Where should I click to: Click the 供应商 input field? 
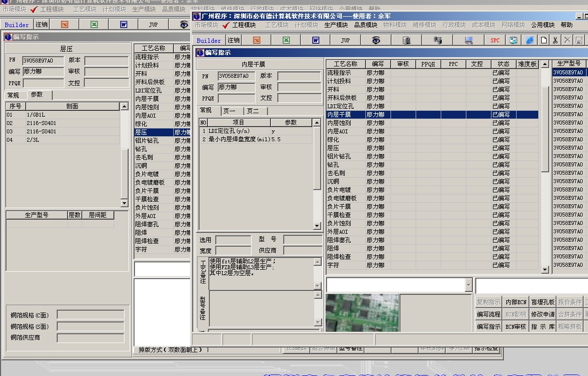click(303, 251)
